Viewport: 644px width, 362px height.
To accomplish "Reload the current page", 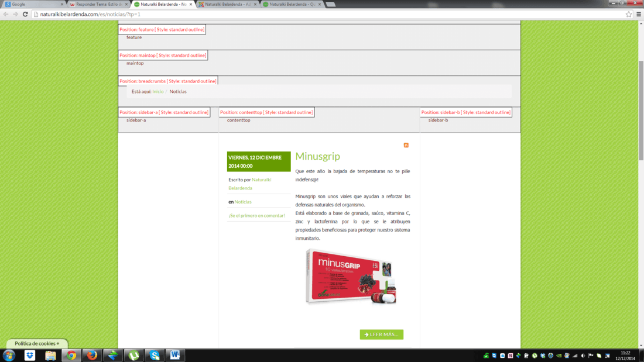I will click(x=25, y=15).
